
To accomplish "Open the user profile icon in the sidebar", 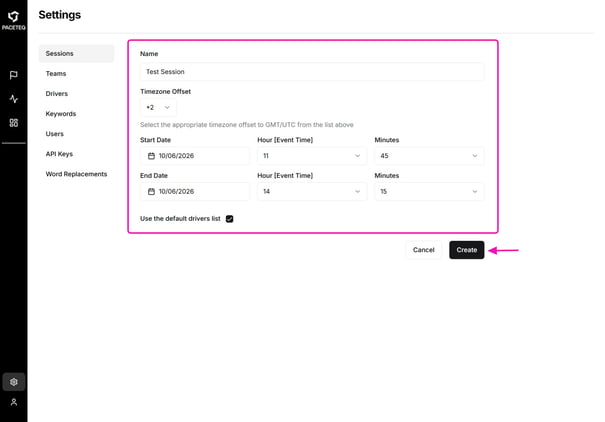I will coord(14,402).
